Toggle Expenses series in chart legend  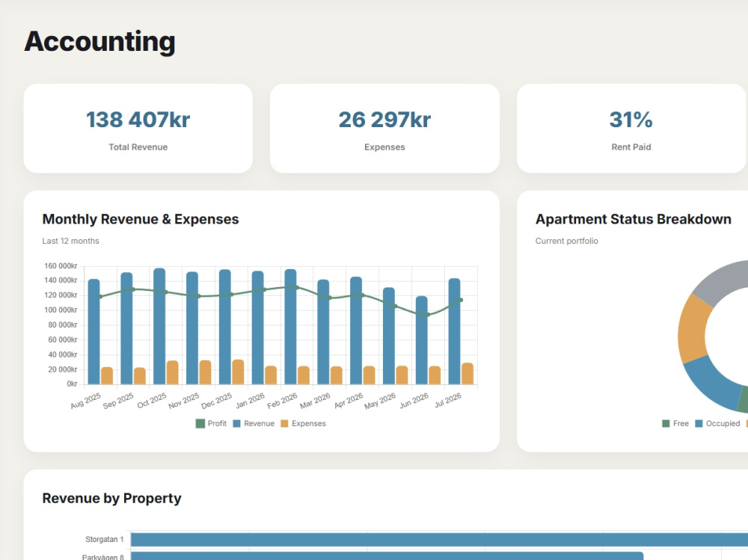(303, 424)
